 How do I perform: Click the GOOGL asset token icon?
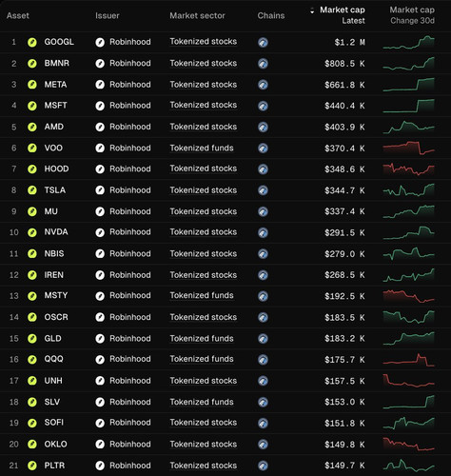(x=32, y=42)
